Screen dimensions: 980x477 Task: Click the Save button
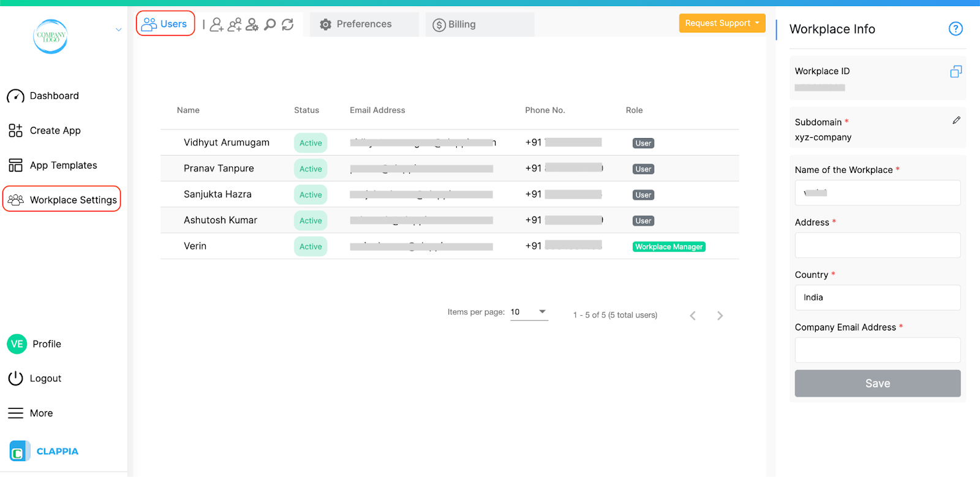878,383
